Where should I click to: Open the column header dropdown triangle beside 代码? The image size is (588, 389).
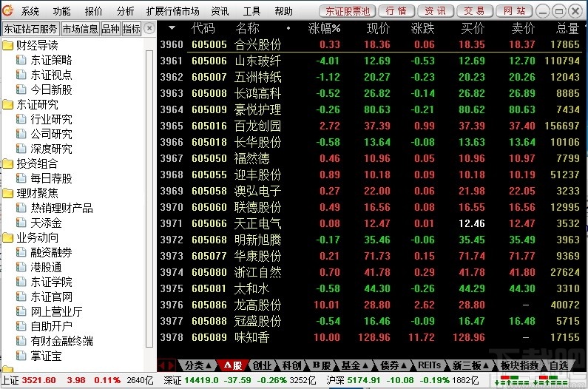[172, 28]
